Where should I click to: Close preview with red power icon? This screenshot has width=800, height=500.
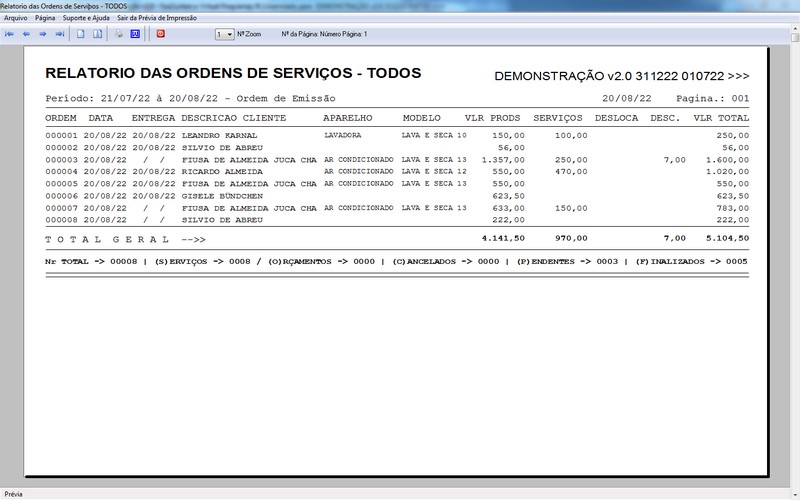click(x=160, y=34)
